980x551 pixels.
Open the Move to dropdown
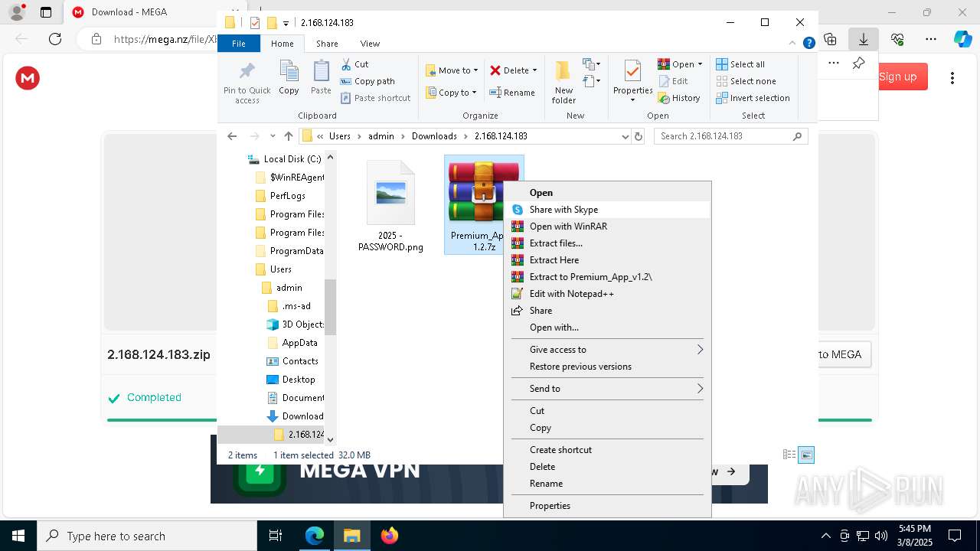(452, 70)
